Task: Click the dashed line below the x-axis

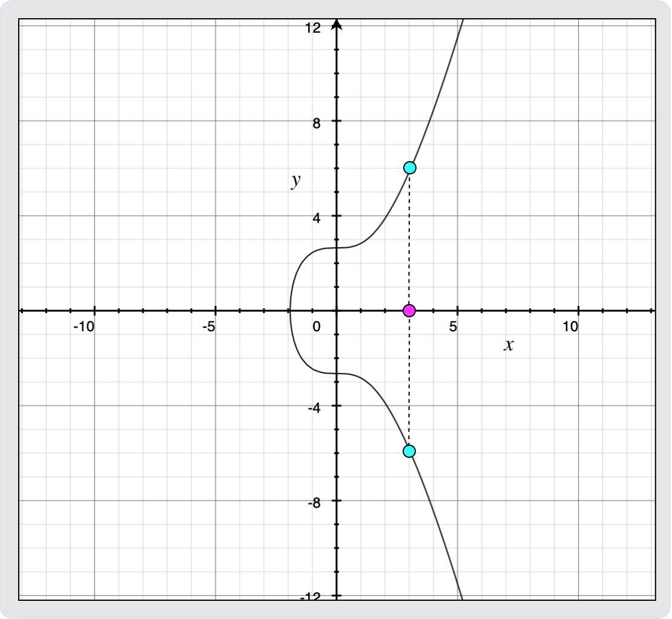Action: tap(409, 382)
